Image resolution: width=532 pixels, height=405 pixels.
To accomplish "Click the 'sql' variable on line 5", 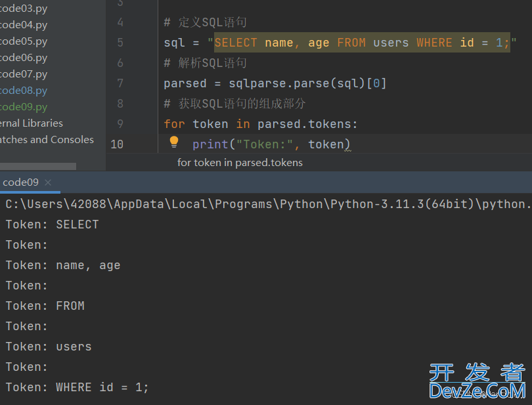I will pos(175,43).
